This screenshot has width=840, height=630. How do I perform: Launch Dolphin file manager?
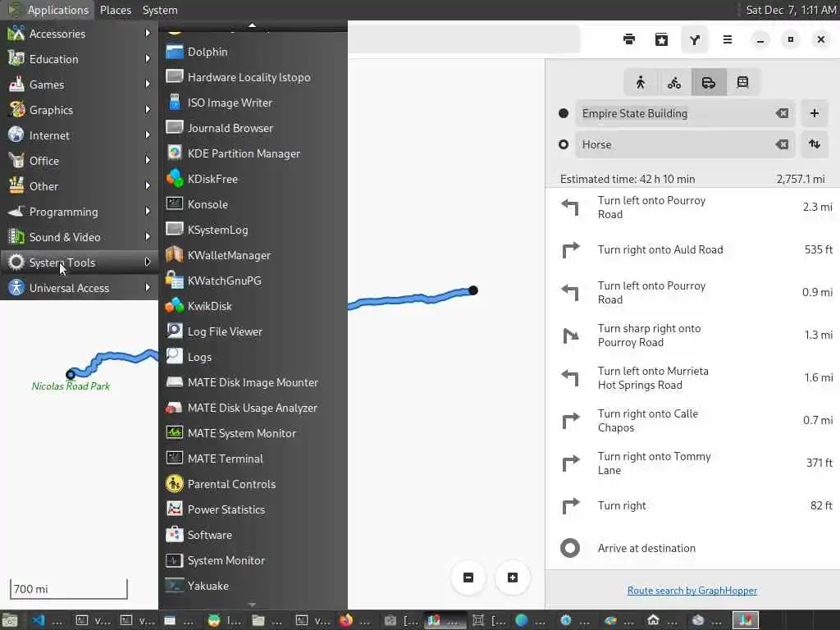253,52
